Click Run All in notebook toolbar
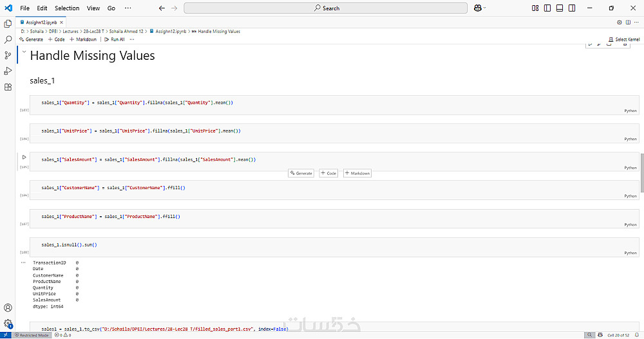Screen dimensions: 644x339 pyautogui.click(x=115, y=39)
